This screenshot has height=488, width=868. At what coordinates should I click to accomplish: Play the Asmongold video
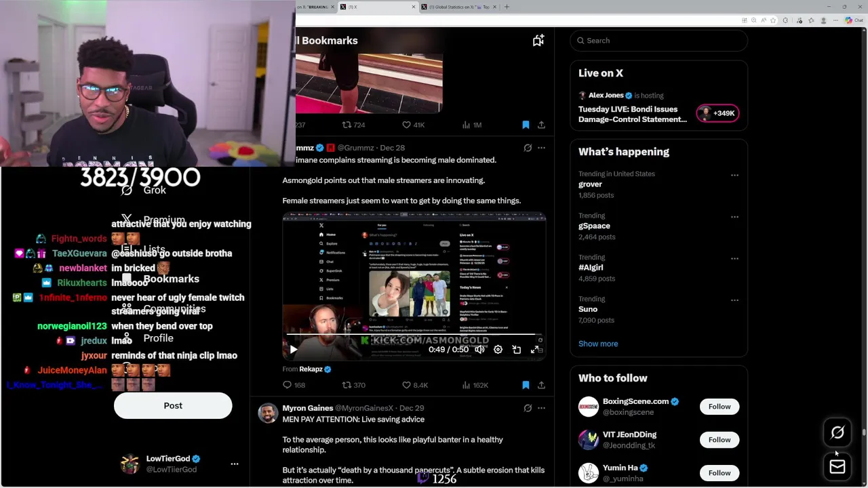294,350
